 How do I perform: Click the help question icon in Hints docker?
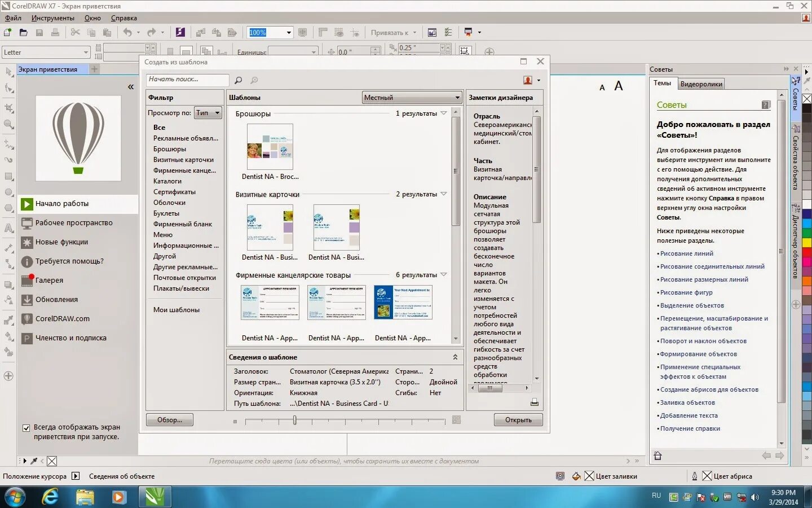(x=766, y=105)
